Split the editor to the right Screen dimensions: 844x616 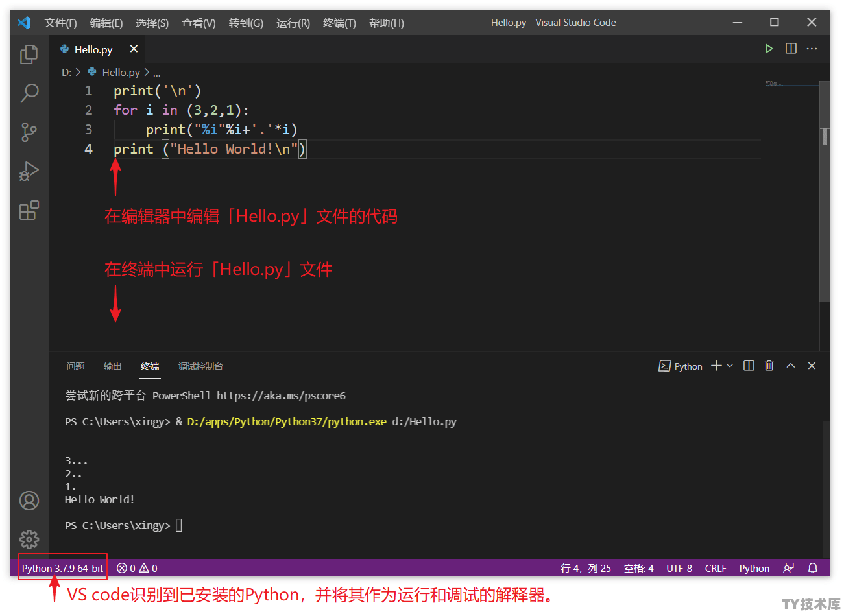[x=791, y=49]
